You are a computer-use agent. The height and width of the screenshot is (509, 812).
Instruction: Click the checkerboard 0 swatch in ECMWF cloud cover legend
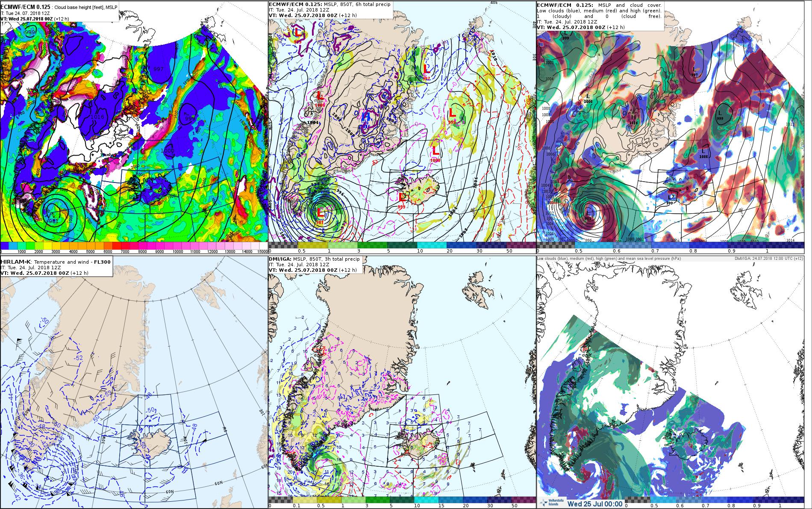click(x=555, y=245)
